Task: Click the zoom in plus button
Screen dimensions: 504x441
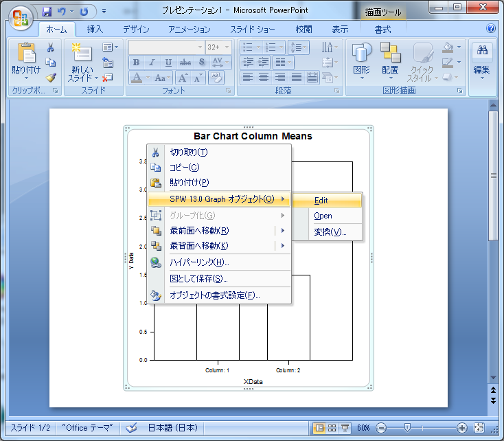Action: [462, 428]
